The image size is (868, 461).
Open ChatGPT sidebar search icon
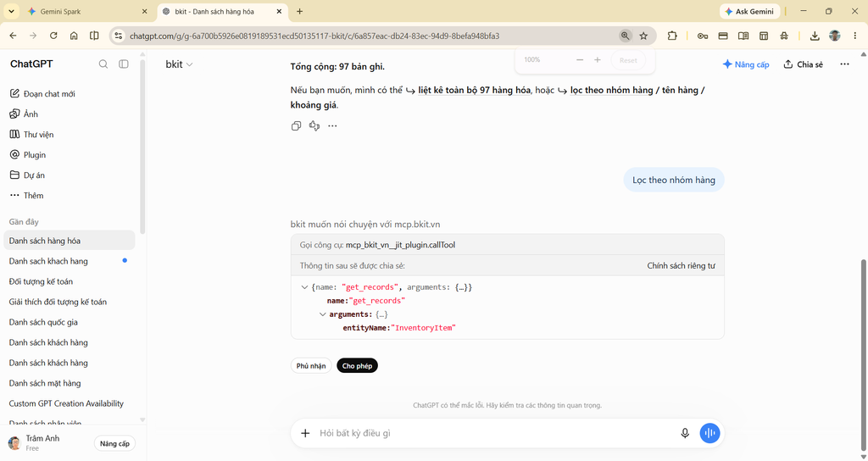(x=103, y=64)
